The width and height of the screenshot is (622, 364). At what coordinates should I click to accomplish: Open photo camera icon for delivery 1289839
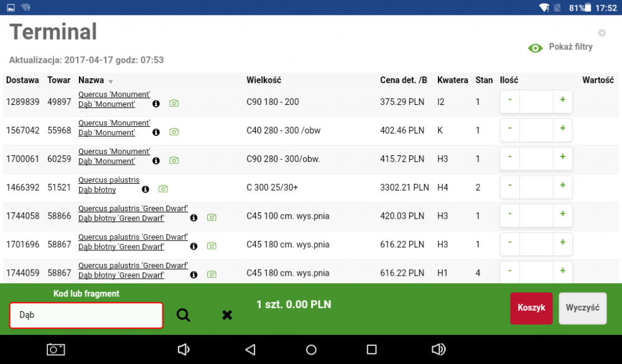174,104
